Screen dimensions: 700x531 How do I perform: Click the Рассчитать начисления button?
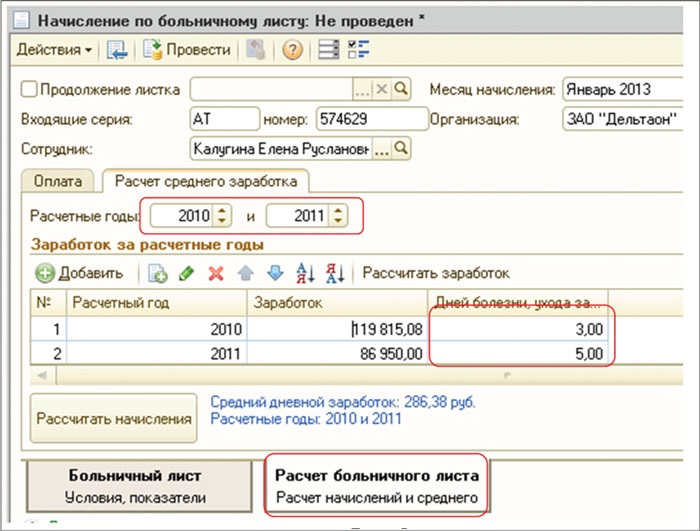click(115, 419)
